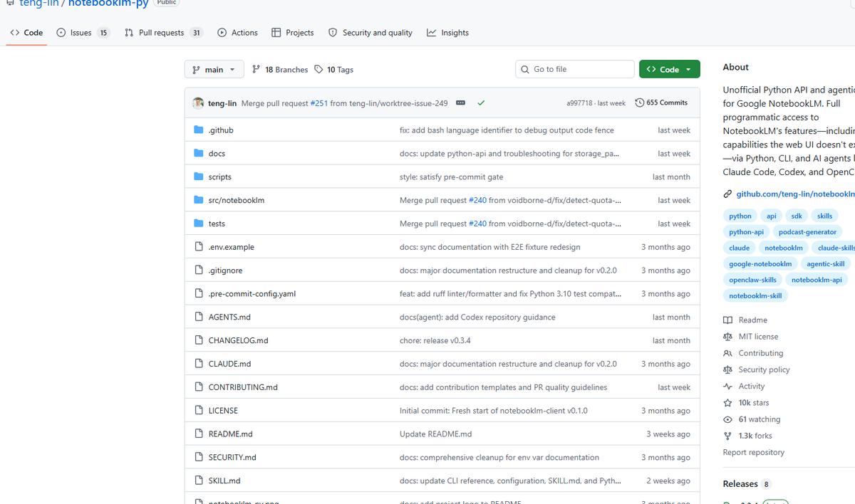Screen dimensions: 855x504
Task: Click the Readme book icon
Action: pyautogui.click(x=727, y=320)
